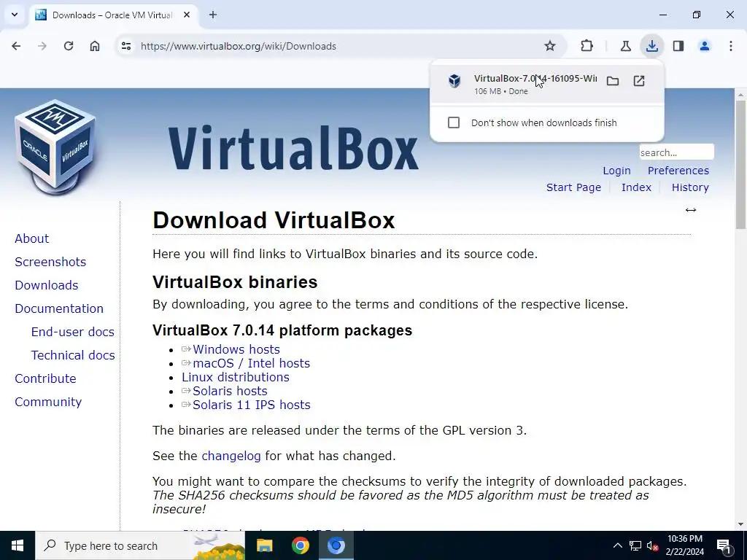Show hidden system tray icons
This screenshot has width=747, height=560.
tap(617, 545)
